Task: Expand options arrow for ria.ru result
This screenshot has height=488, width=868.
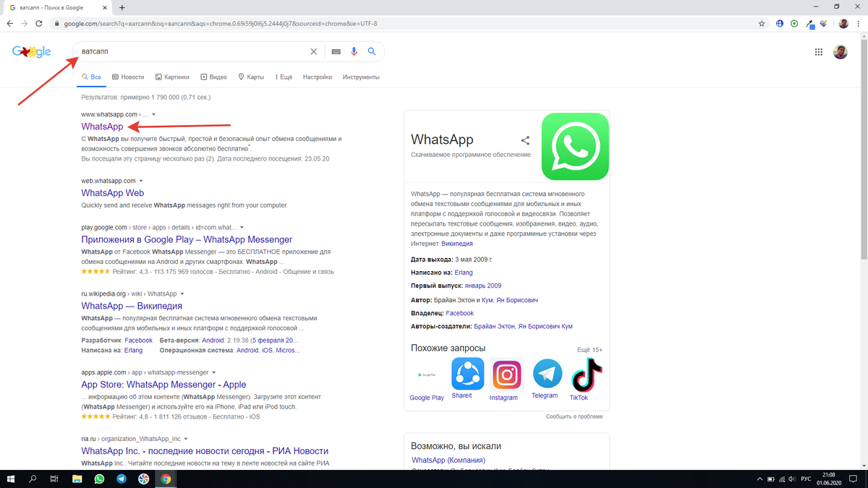Action: tap(186, 439)
